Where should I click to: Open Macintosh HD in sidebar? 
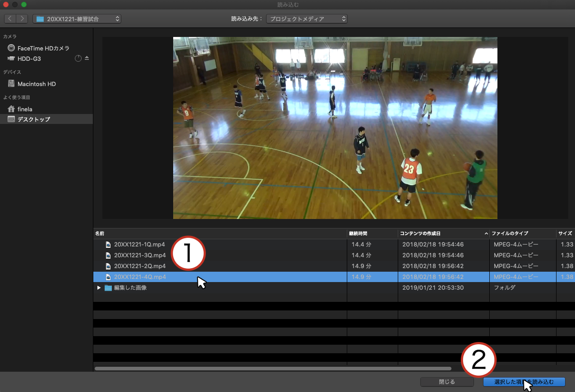[37, 84]
